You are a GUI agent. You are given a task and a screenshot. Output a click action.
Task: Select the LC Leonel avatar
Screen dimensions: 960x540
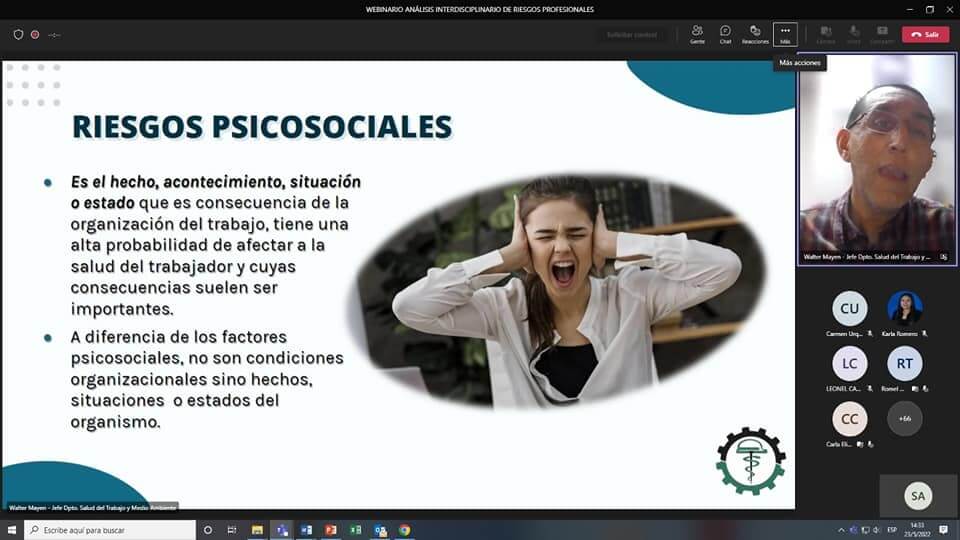849,364
